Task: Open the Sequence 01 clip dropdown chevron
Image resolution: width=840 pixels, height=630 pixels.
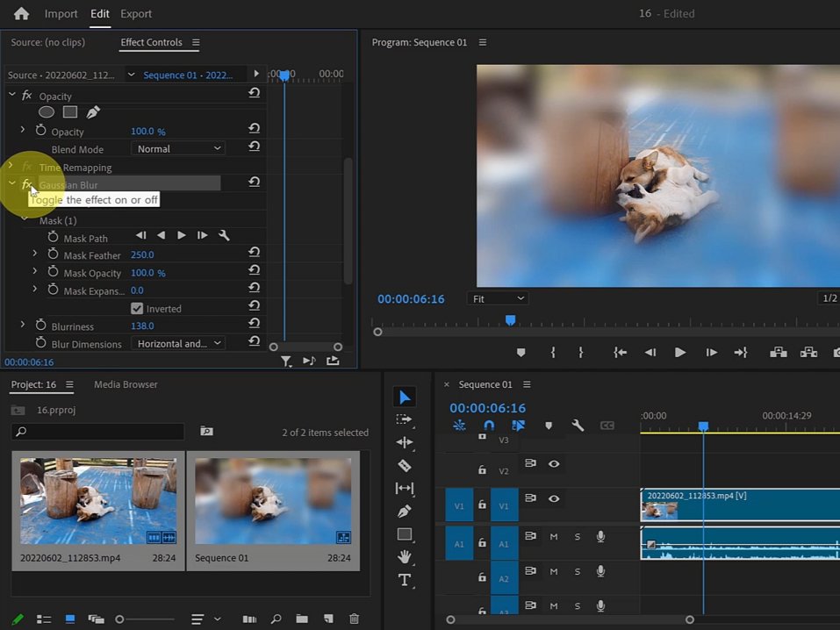Action: [x=132, y=75]
